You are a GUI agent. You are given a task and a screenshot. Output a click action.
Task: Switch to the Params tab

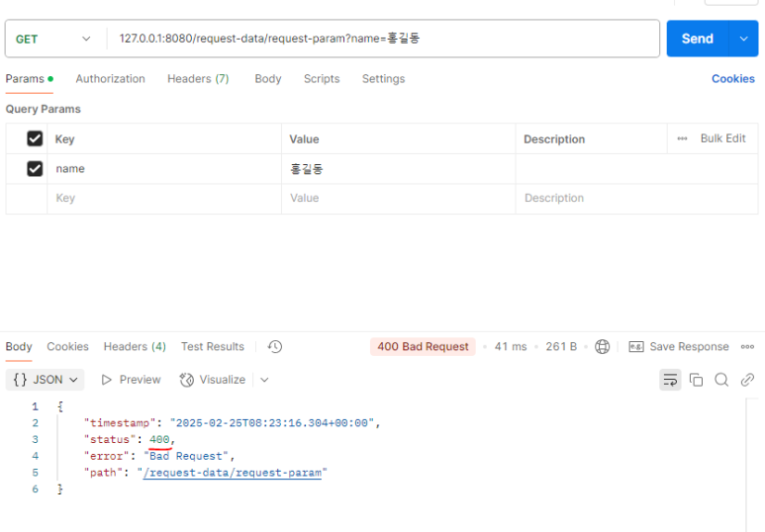(x=29, y=78)
